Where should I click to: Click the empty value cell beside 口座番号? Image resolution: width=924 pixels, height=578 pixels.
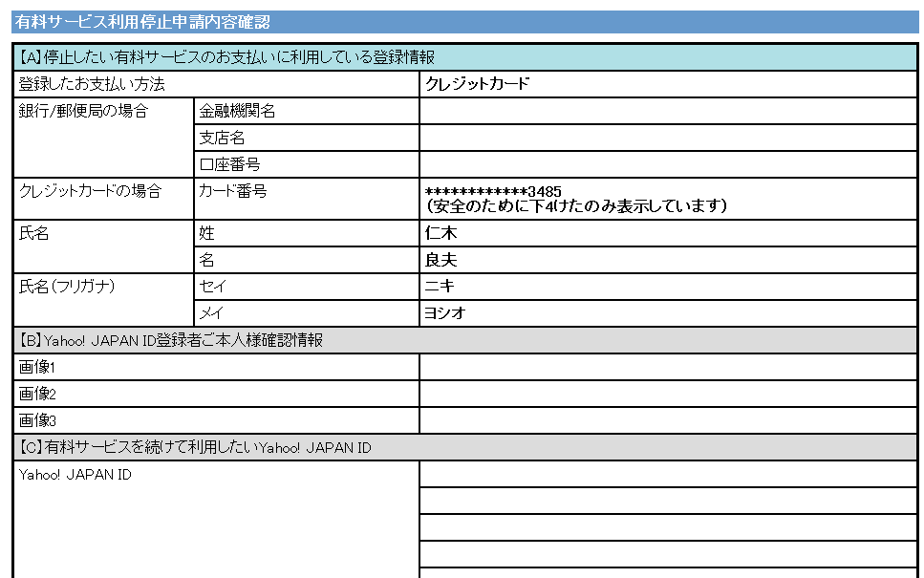668,164
